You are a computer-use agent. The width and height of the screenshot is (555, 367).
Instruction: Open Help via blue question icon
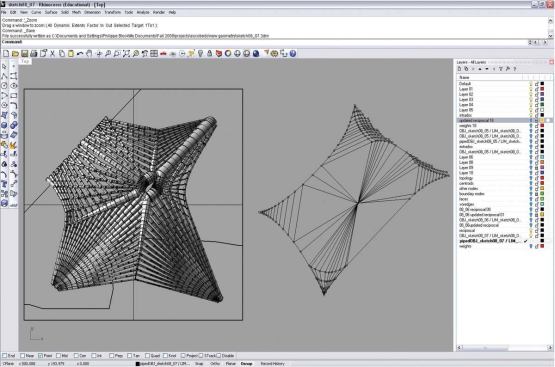pyautogui.click(x=293, y=54)
